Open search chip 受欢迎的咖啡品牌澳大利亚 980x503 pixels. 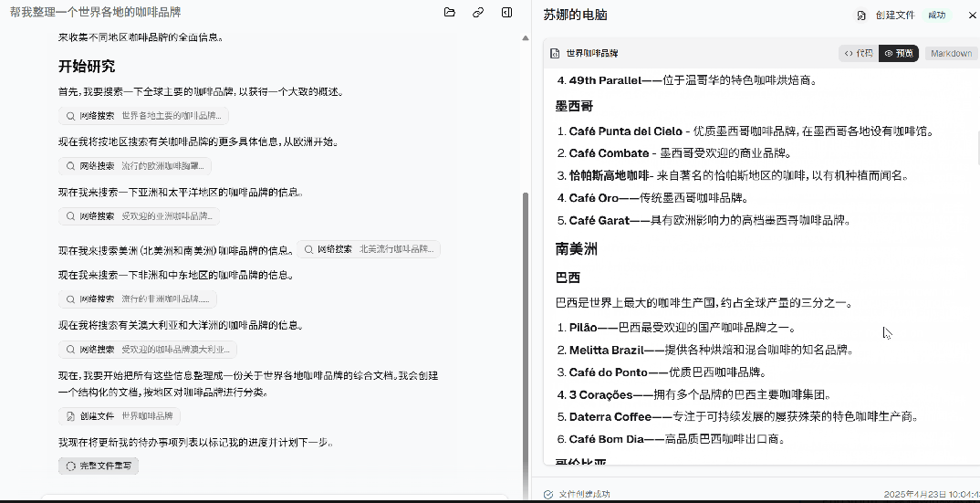(148, 349)
